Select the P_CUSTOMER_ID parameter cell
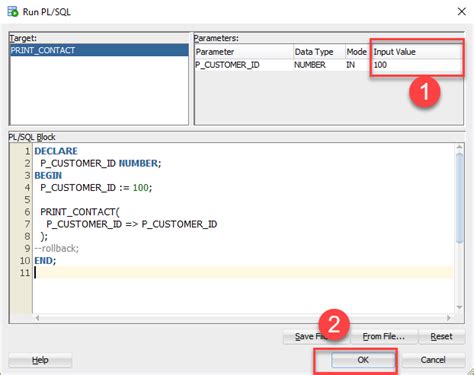474x375 pixels. [244, 65]
